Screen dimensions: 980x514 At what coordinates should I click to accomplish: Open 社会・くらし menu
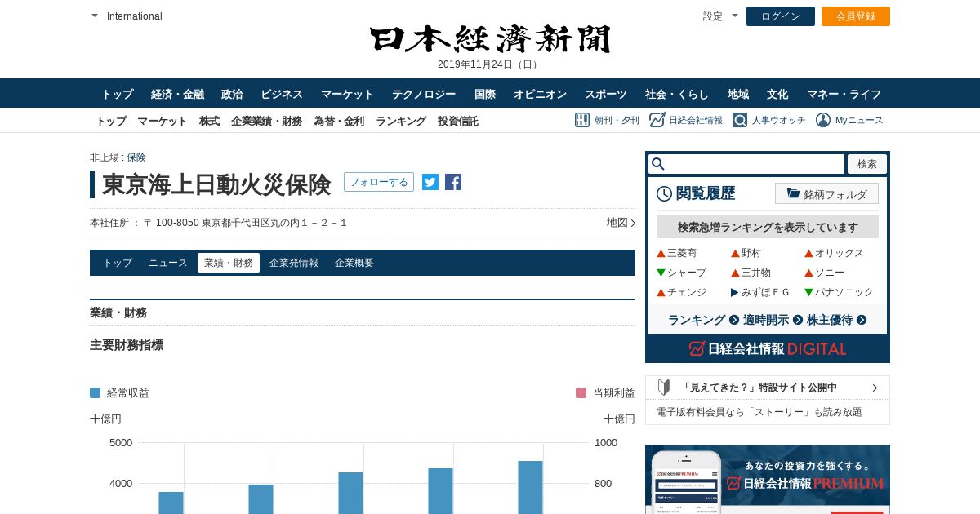[677, 94]
